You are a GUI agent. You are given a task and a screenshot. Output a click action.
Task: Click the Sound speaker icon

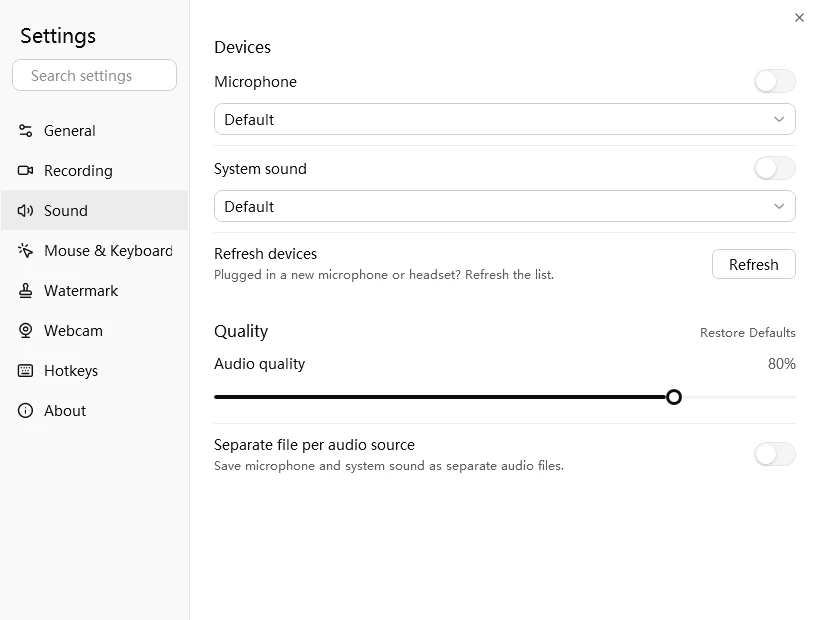point(25,211)
